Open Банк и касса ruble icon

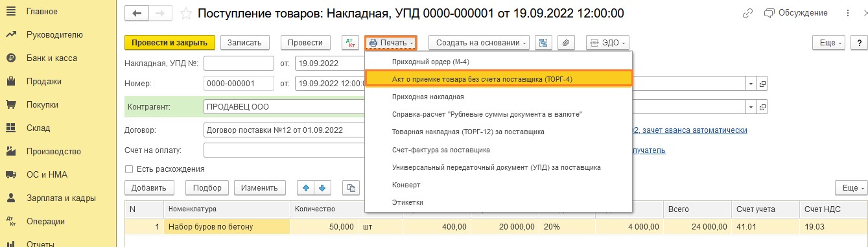tap(11, 58)
